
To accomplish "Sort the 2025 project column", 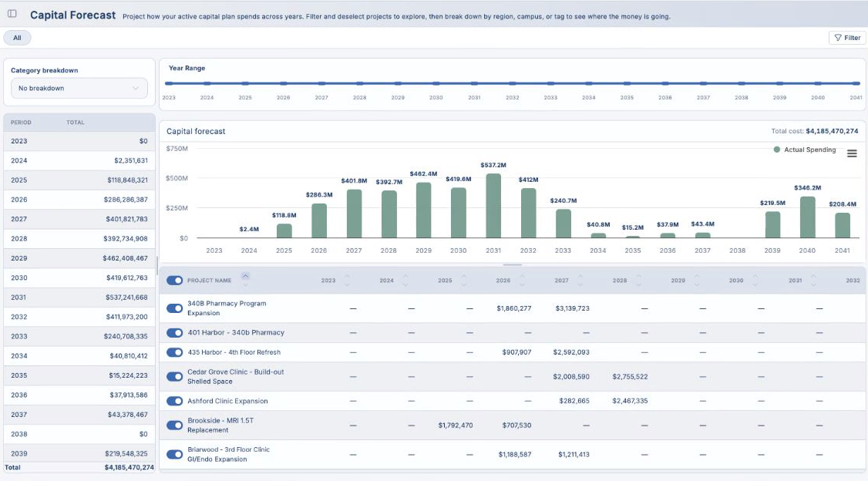I will [464, 281].
